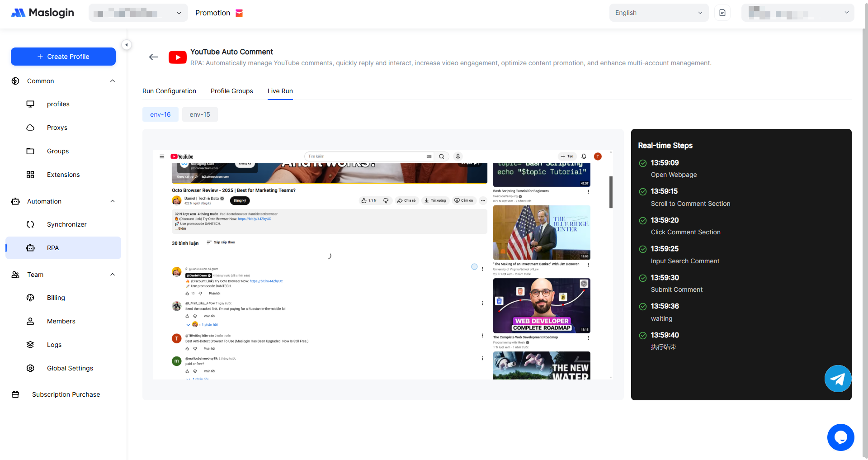Click the Web Developer Roadmap video thumbnail
The width and height of the screenshot is (868, 460).
[x=542, y=306]
